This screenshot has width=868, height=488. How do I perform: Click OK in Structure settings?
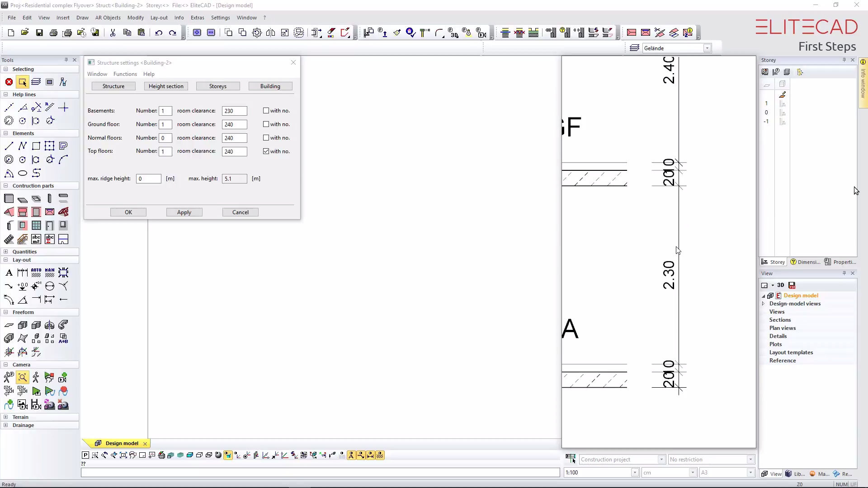[x=128, y=212]
